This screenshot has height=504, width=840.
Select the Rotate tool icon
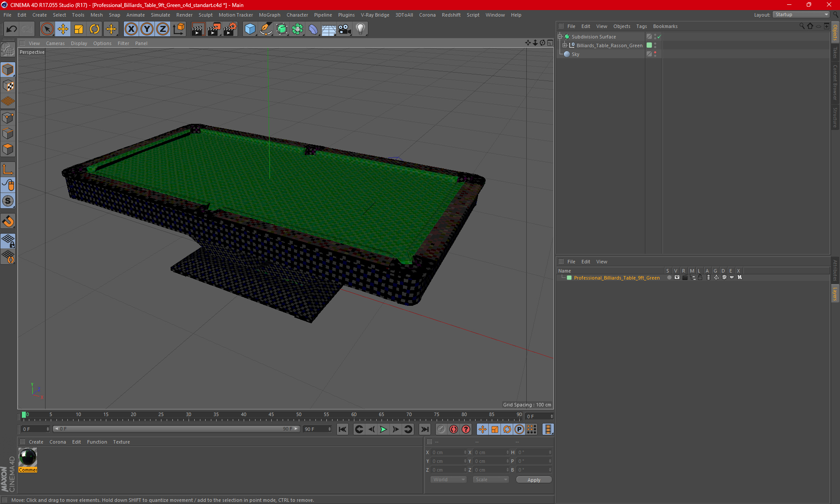pos(94,29)
